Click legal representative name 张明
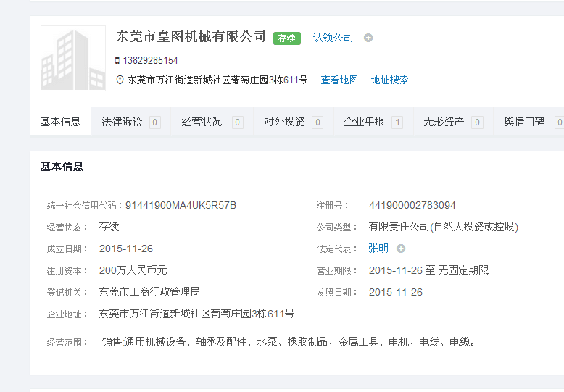 378,249
